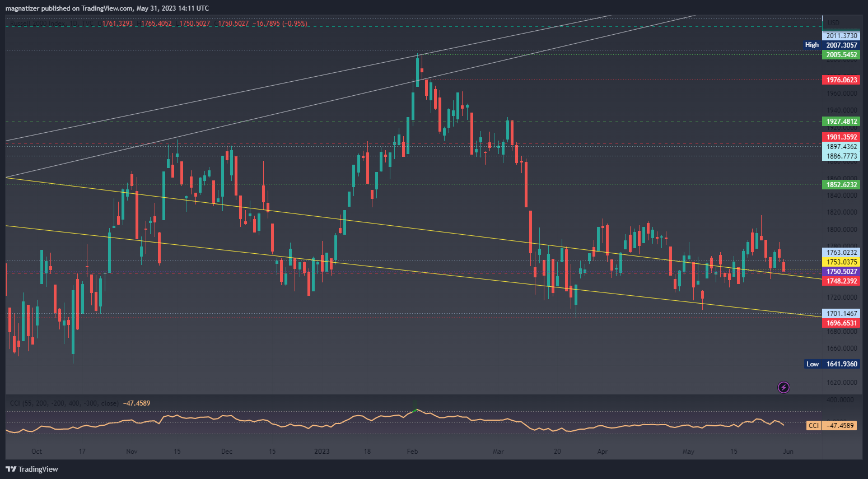Image resolution: width=868 pixels, height=479 pixels.
Task: Select the red 1696.6531 price label
Action: (841, 323)
